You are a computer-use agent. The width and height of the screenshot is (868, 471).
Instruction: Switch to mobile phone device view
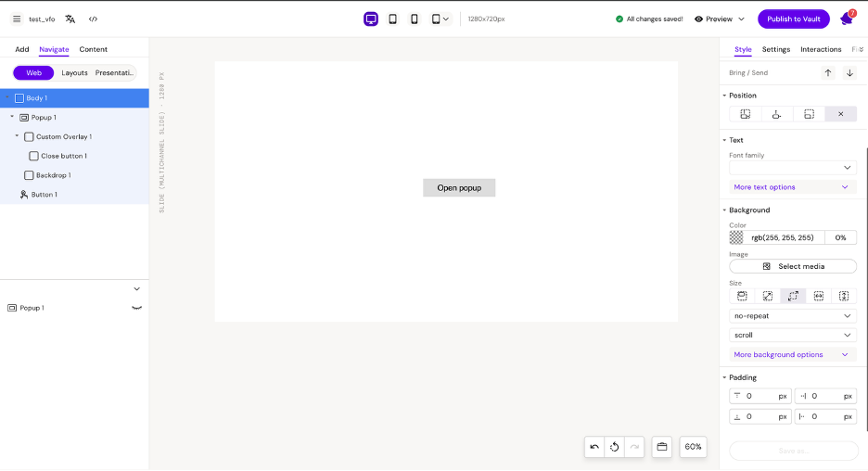point(415,19)
